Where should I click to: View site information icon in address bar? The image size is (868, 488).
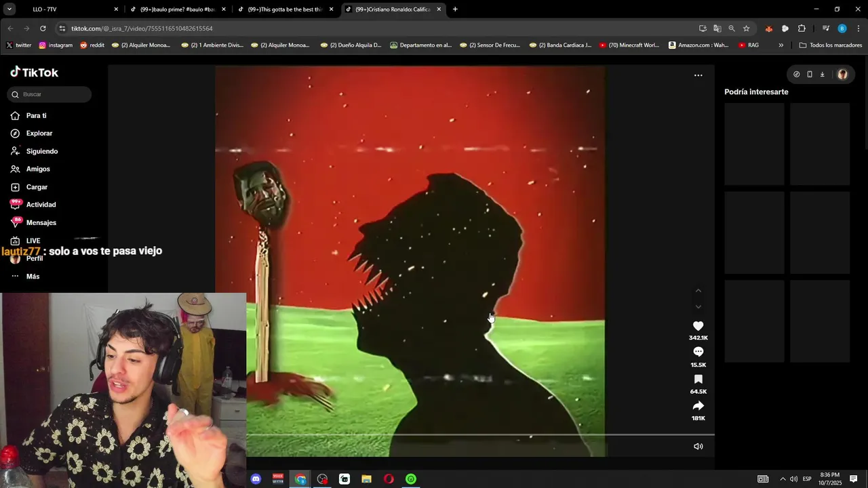[x=62, y=28]
